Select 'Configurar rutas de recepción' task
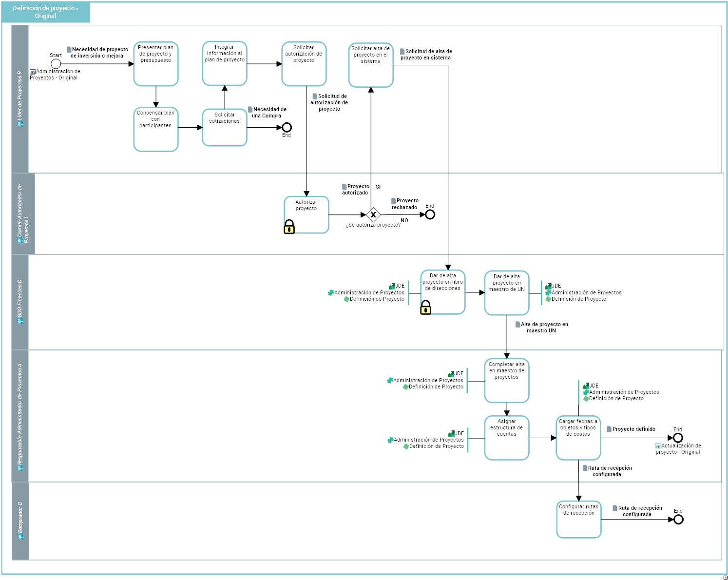 (579, 520)
